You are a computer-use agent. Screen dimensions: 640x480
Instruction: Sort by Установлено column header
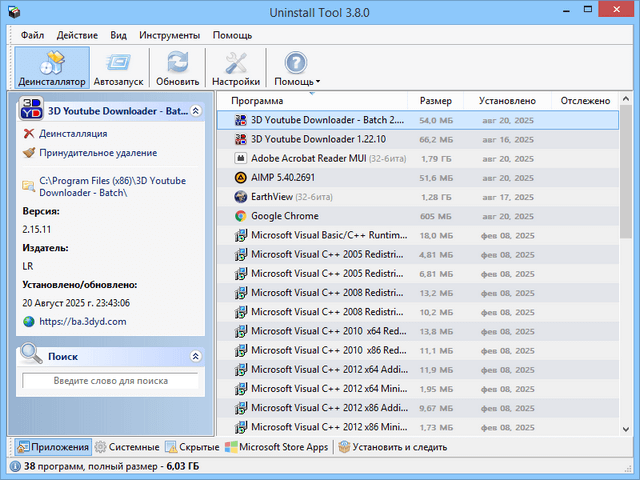tap(507, 101)
